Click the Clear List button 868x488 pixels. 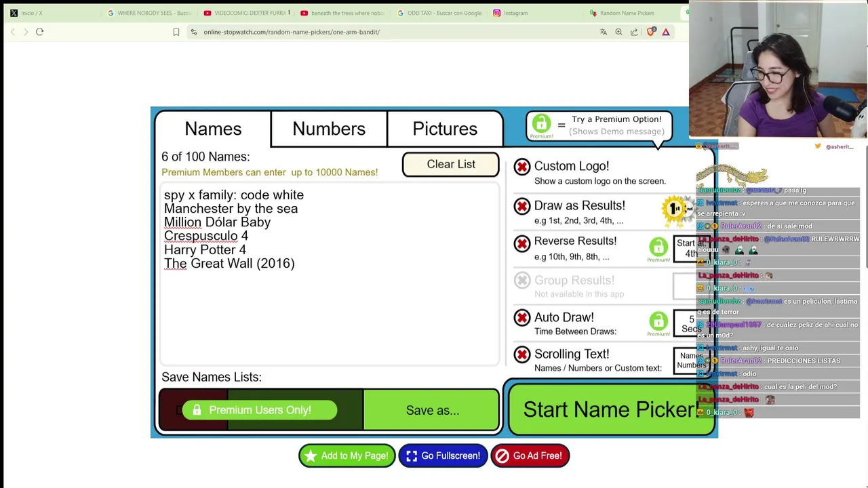pyautogui.click(x=451, y=165)
